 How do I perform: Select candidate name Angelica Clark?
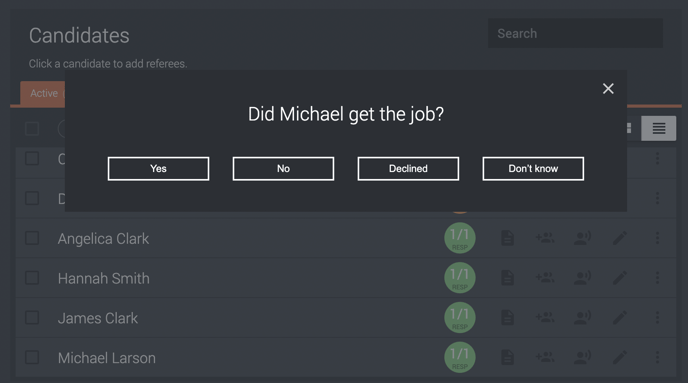tap(103, 239)
